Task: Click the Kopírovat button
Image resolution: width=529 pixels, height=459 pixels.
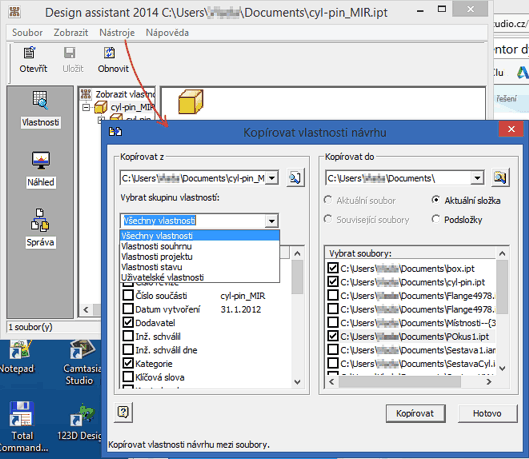Action: click(415, 413)
